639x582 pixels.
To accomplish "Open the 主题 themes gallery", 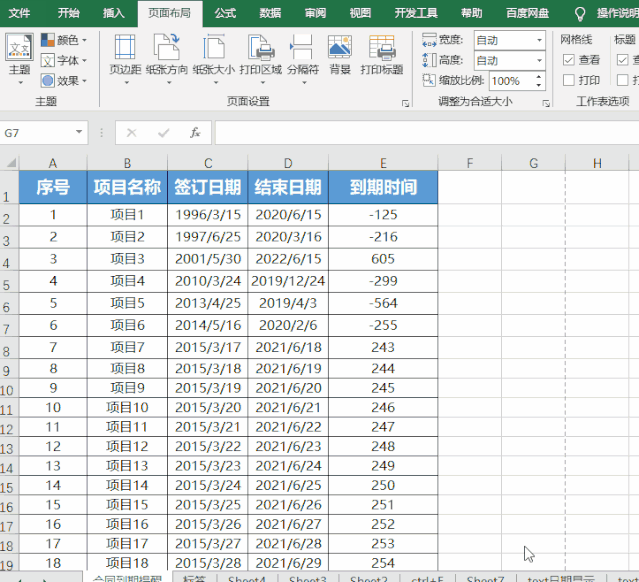I will point(19,59).
